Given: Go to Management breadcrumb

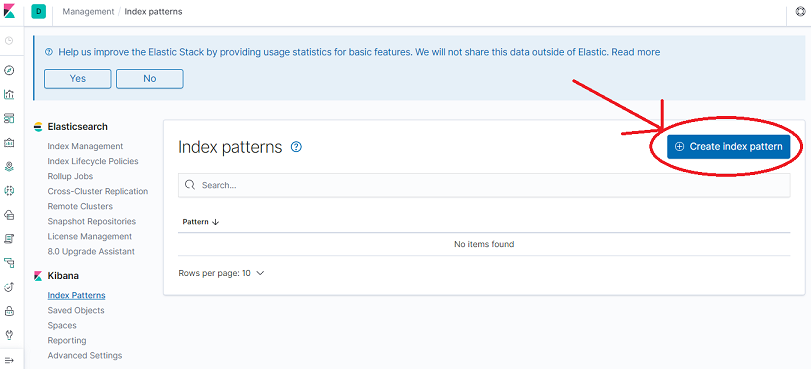Looking at the screenshot, I should click(x=88, y=11).
